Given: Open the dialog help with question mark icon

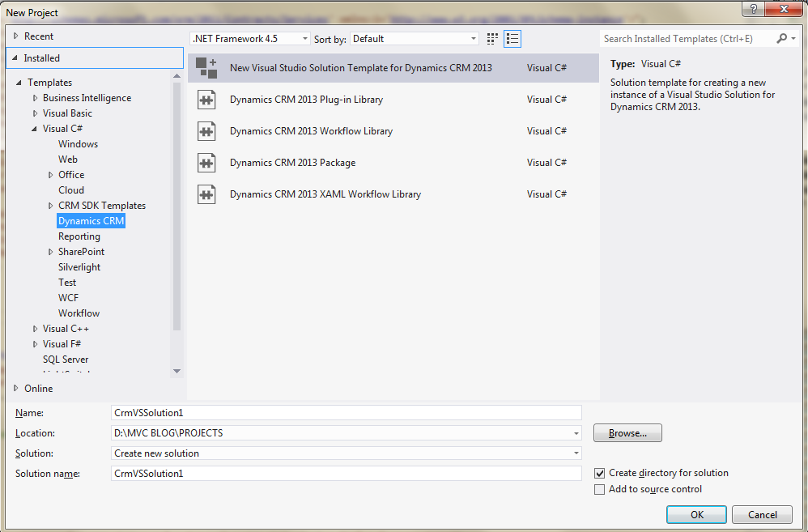Looking at the screenshot, I should pyautogui.click(x=753, y=9).
